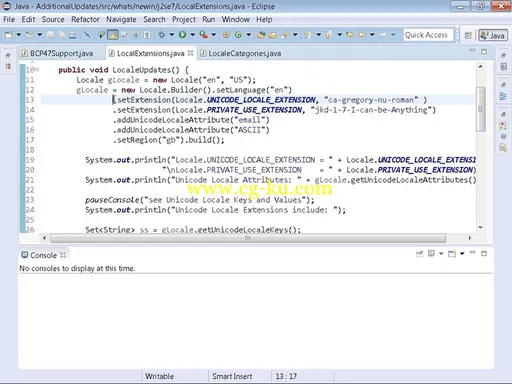Open the Task List view icon

click(x=503, y=67)
